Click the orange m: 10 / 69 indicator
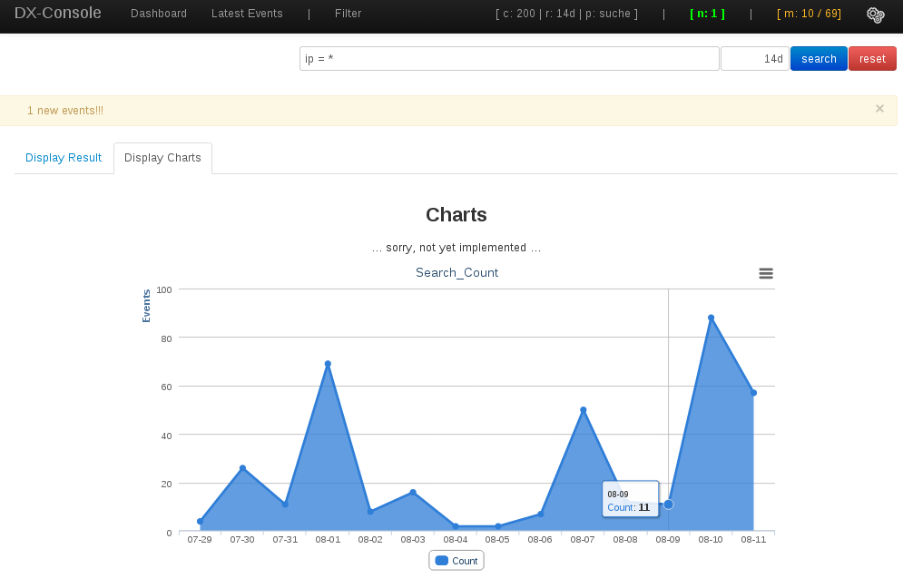The height and width of the screenshot is (588, 903). (809, 14)
